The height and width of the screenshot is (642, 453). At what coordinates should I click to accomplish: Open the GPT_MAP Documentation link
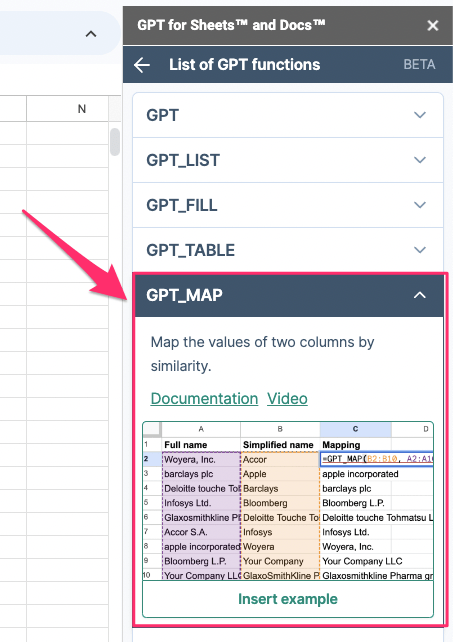coord(204,398)
